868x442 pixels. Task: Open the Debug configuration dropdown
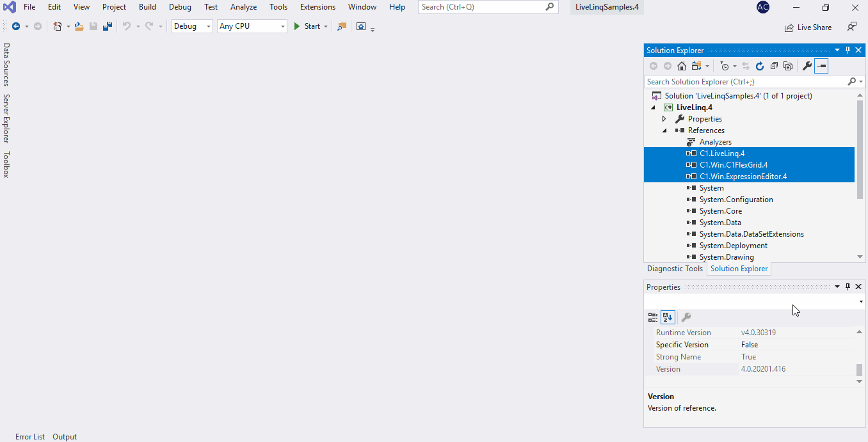coord(209,27)
